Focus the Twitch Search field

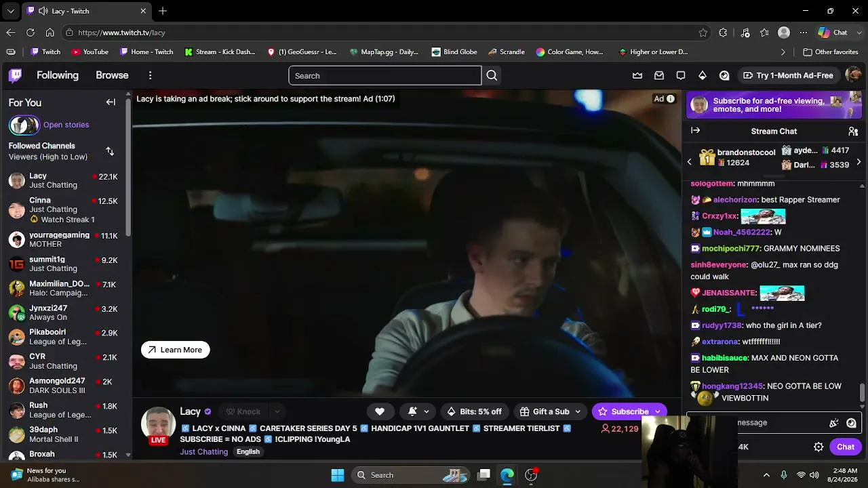click(384, 75)
